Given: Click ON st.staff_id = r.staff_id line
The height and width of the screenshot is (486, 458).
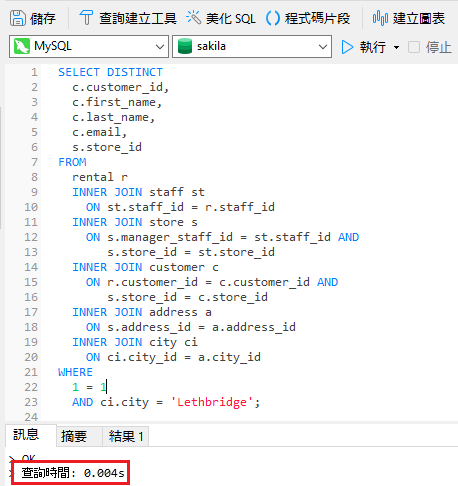Looking at the screenshot, I should point(180,207).
